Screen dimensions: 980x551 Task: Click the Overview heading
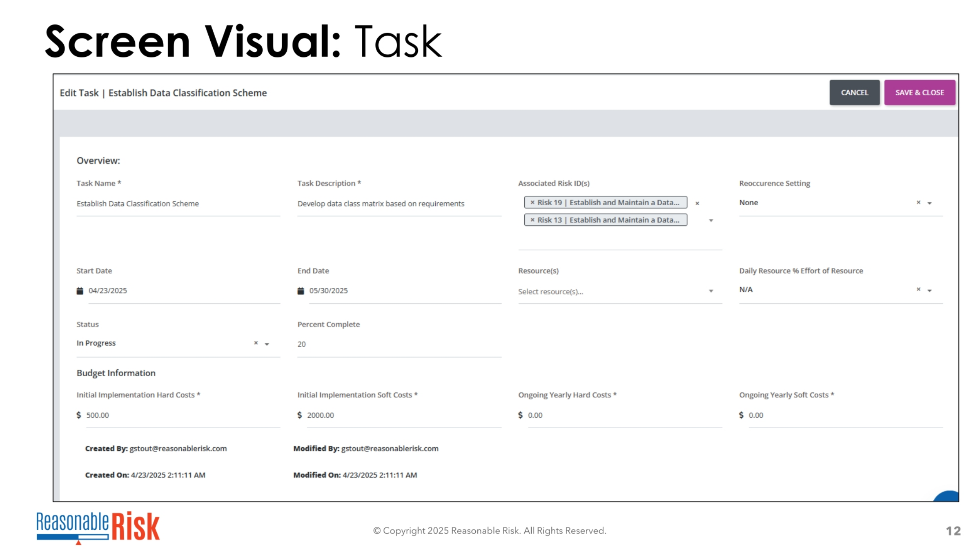click(x=98, y=161)
